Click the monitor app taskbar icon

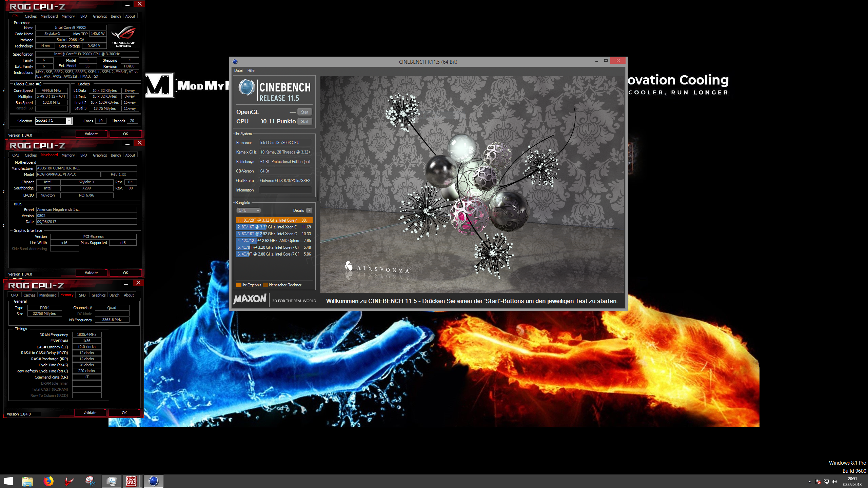(x=112, y=481)
